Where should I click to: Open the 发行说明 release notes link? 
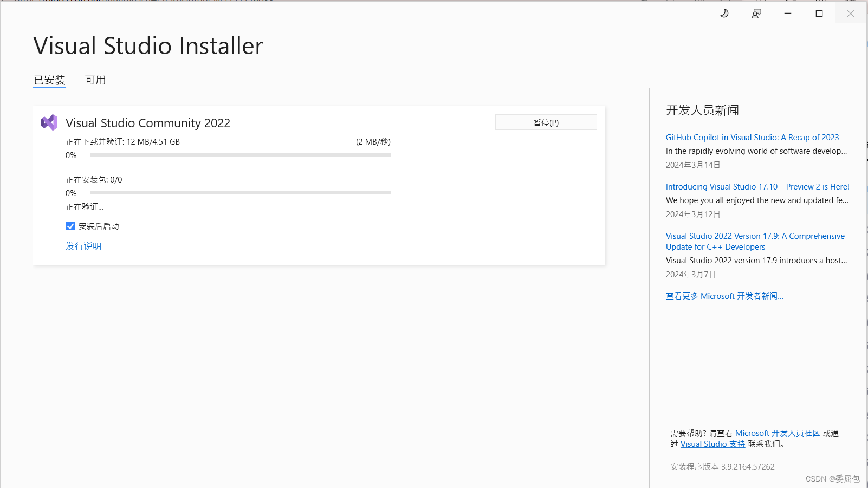(x=83, y=246)
